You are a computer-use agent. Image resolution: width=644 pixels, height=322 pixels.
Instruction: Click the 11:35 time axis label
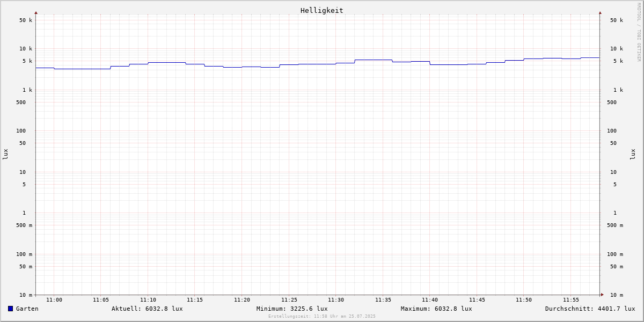coord(383,300)
